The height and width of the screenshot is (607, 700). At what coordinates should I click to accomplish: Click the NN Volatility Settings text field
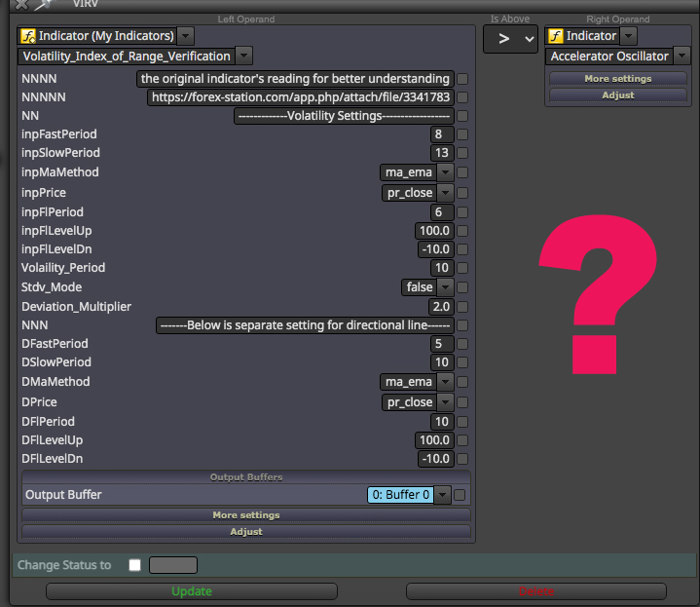coord(344,116)
